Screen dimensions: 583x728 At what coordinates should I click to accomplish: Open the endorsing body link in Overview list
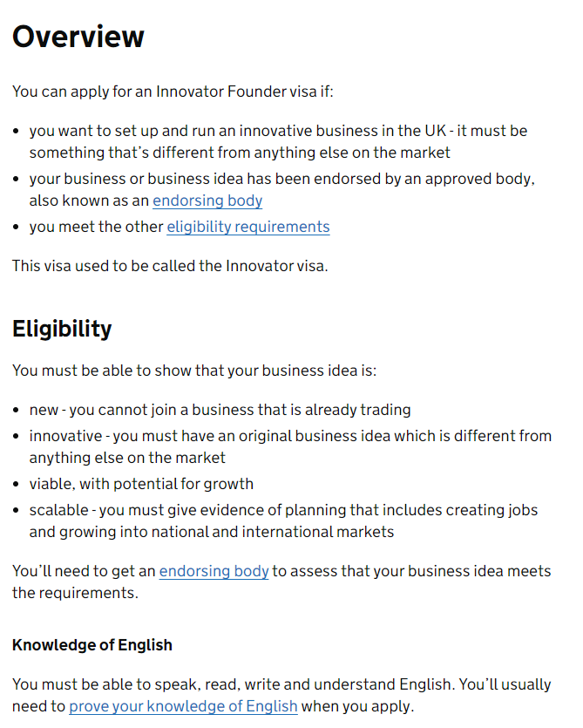click(x=207, y=201)
